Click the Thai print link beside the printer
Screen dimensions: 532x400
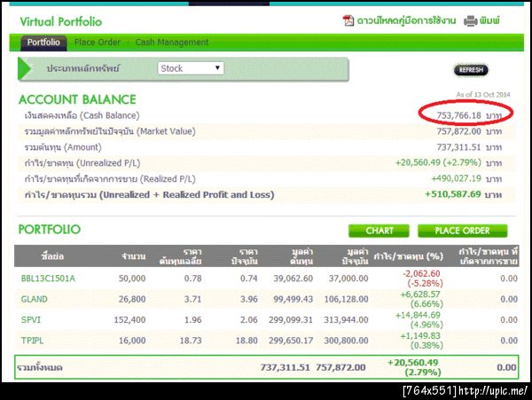pos(489,21)
